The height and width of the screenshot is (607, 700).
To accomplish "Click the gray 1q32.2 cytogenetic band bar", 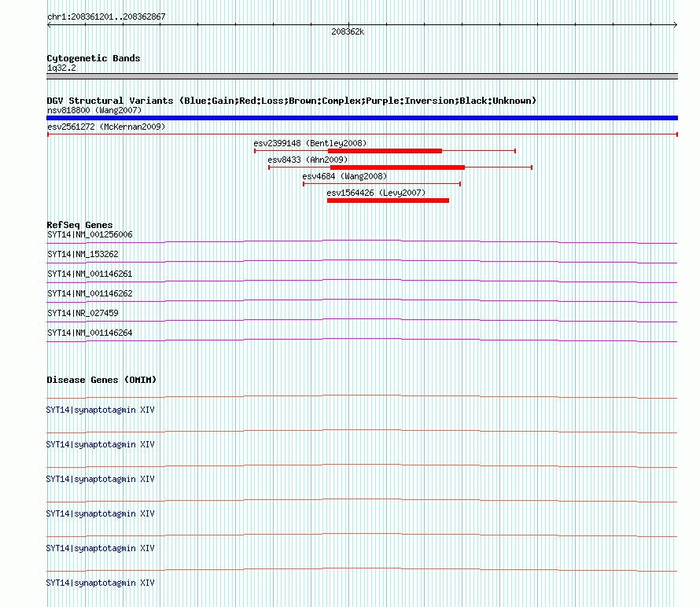I will pos(362,76).
